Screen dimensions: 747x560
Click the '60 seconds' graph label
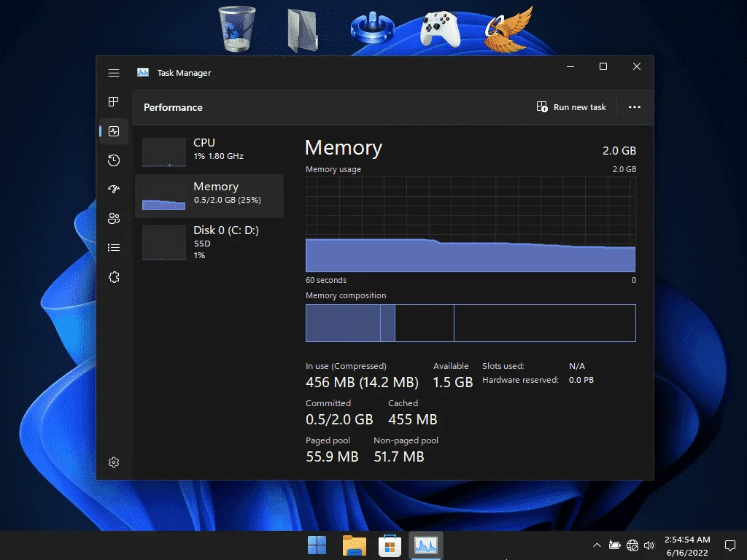coord(326,280)
